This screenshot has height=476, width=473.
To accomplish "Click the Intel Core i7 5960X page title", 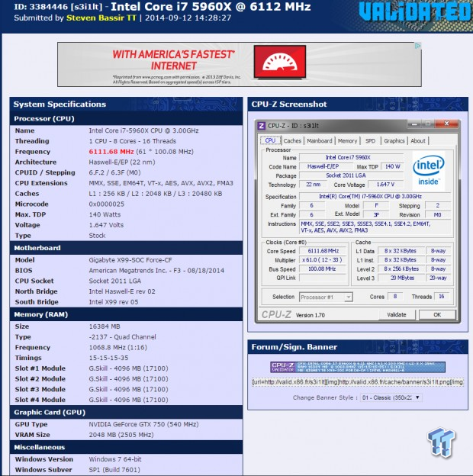I will tap(211, 7).
